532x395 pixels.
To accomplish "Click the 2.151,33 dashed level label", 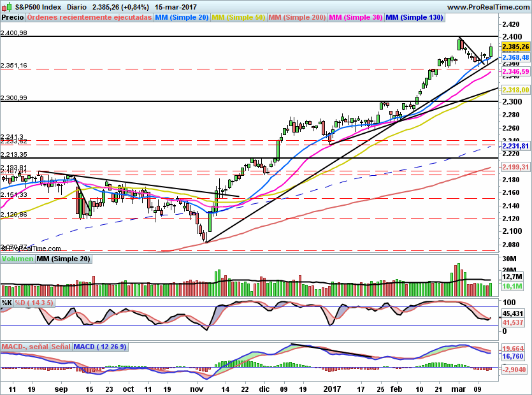I will [14, 195].
